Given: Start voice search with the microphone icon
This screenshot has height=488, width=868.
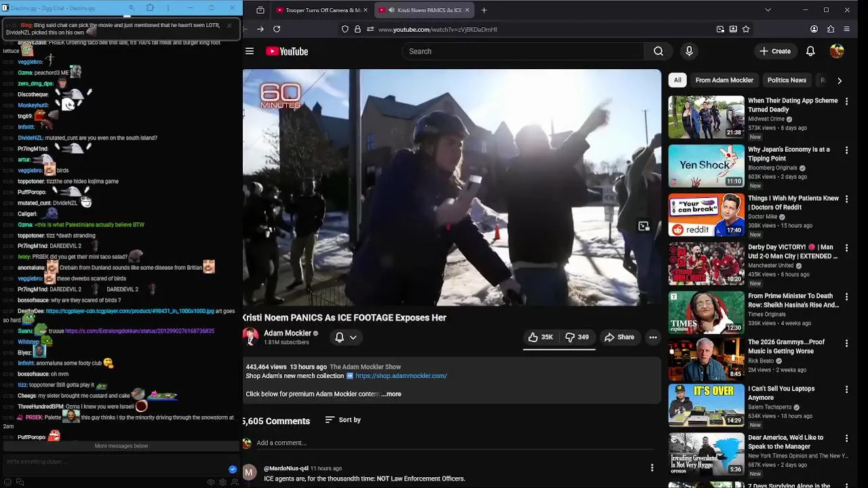Looking at the screenshot, I should pos(689,52).
